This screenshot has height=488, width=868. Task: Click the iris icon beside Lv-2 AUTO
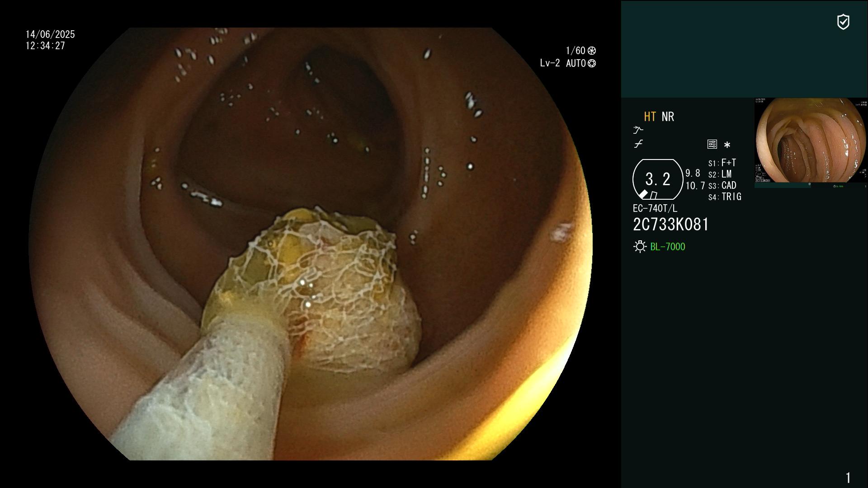coord(592,64)
